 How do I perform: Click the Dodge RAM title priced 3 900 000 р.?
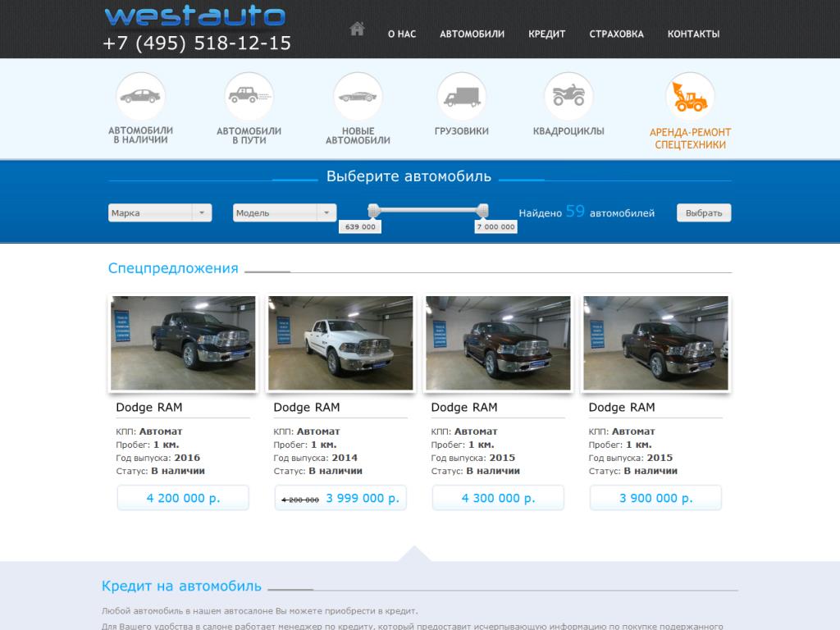622,407
